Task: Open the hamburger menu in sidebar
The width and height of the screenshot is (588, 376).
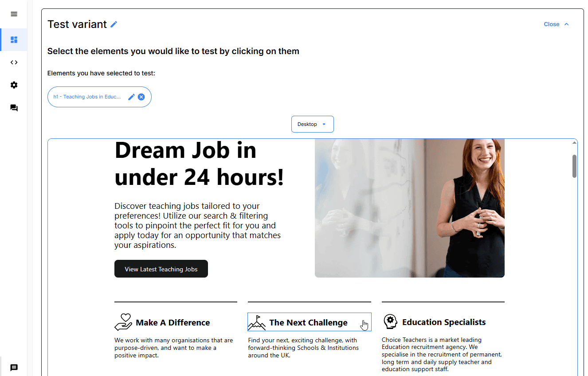Action: pos(14,14)
